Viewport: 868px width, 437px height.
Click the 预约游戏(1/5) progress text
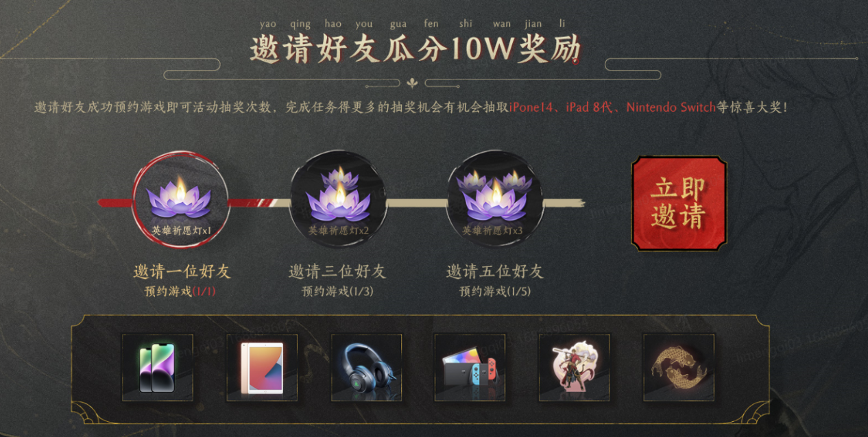click(x=495, y=291)
